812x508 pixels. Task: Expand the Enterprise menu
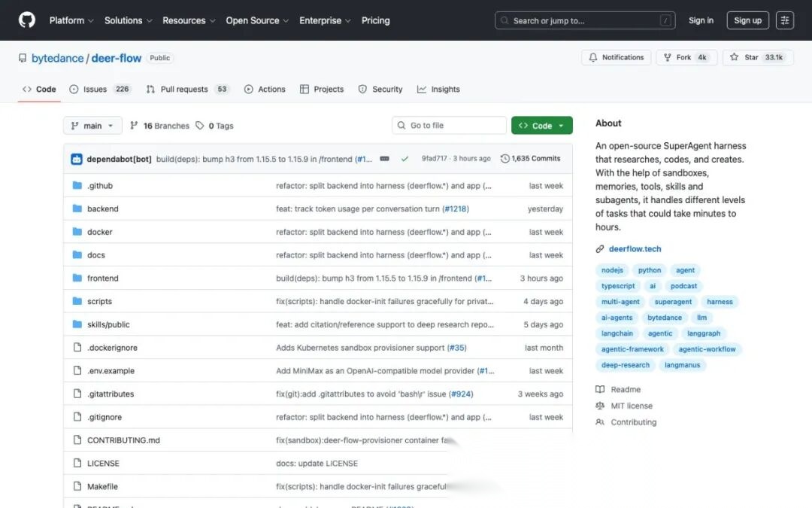(x=326, y=21)
